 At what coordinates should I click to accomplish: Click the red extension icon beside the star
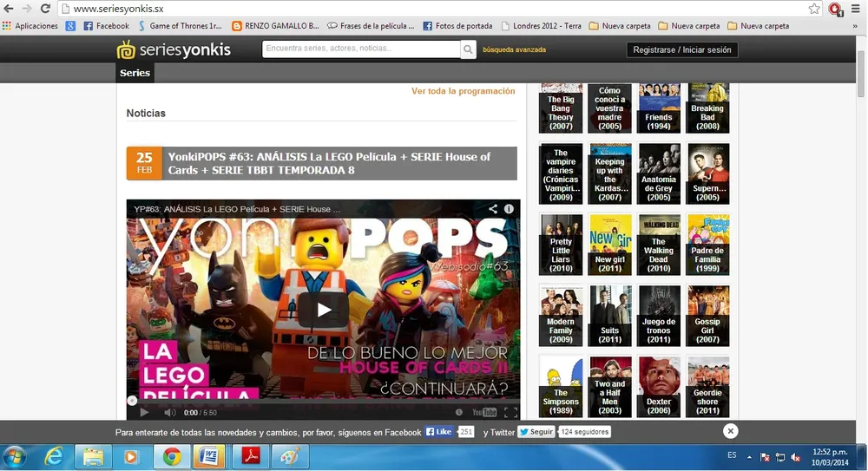[835, 9]
